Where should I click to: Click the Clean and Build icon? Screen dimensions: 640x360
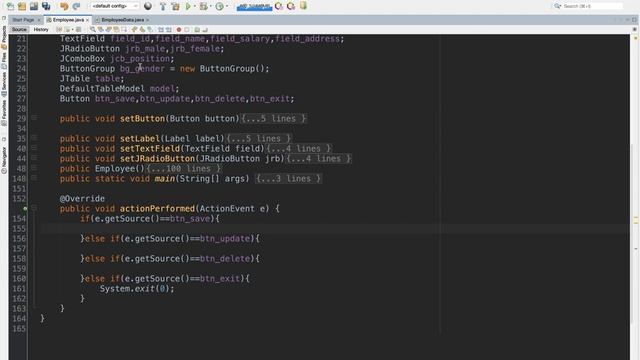176,6
